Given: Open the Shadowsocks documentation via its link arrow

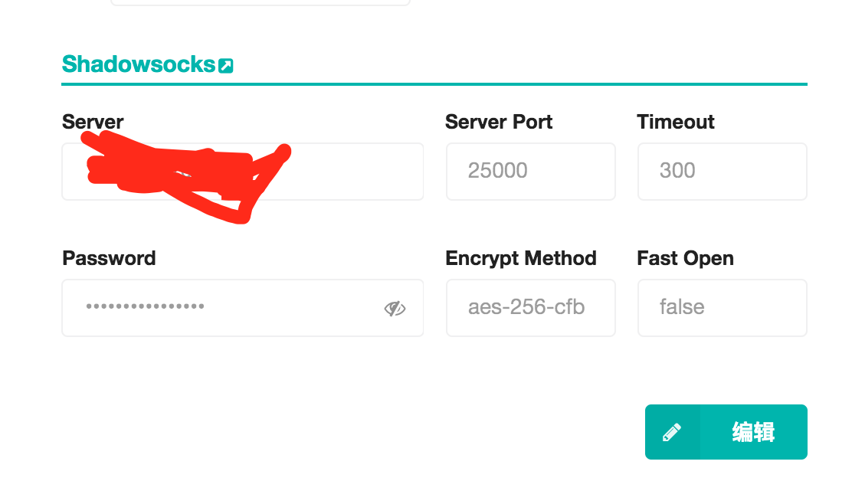Looking at the screenshot, I should click(x=226, y=64).
